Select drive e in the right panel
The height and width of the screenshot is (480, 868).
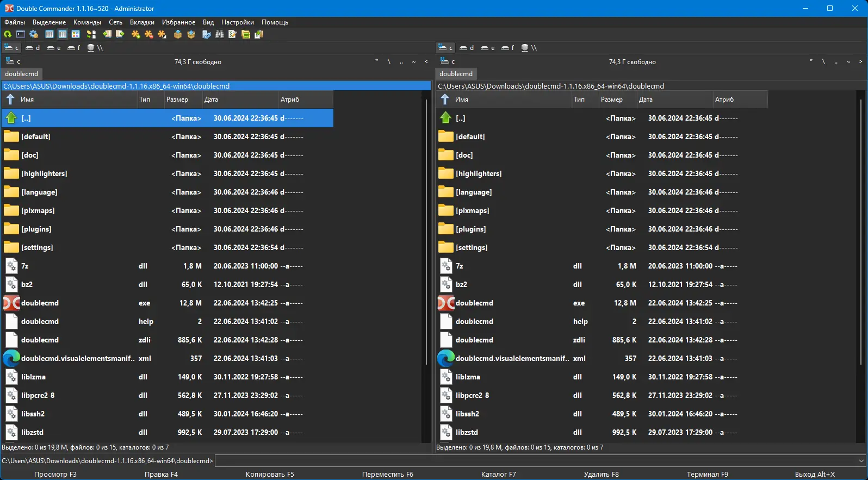[488, 48]
